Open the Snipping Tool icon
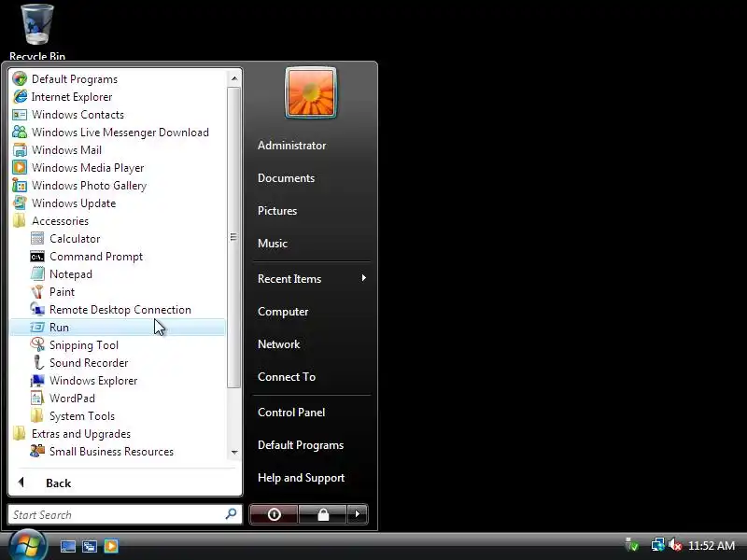Viewport: 747px width, 560px height. tap(37, 344)
